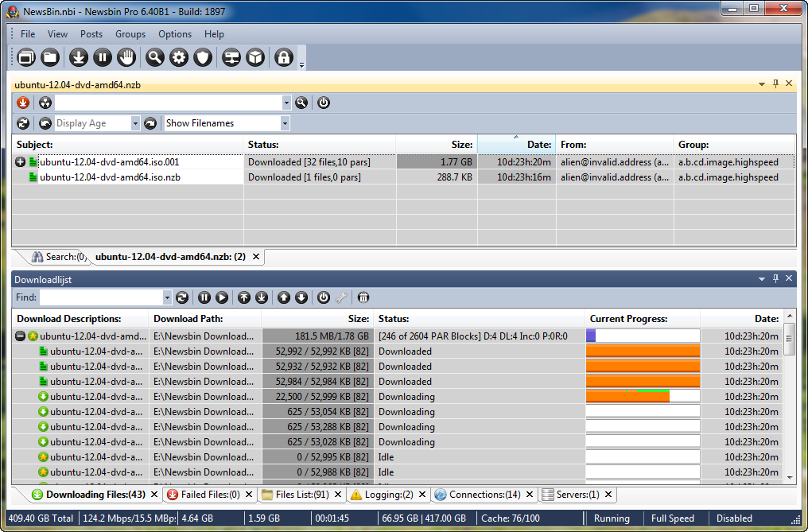Close the ubuntu-12.04-dvd-amd64.nzb: (2) tab
This screenshot has width=808, height=532.
[x=256, y=257]
